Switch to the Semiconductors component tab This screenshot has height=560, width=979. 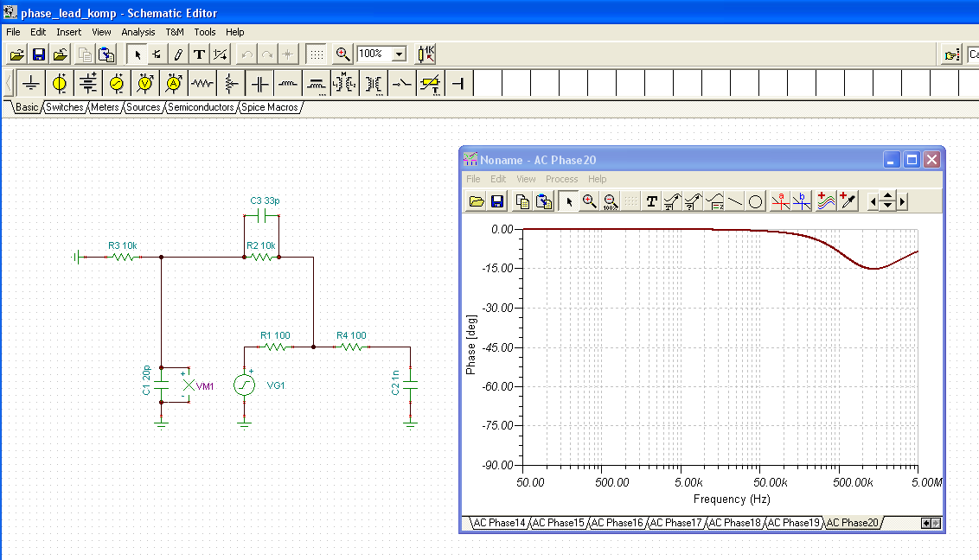201,107
